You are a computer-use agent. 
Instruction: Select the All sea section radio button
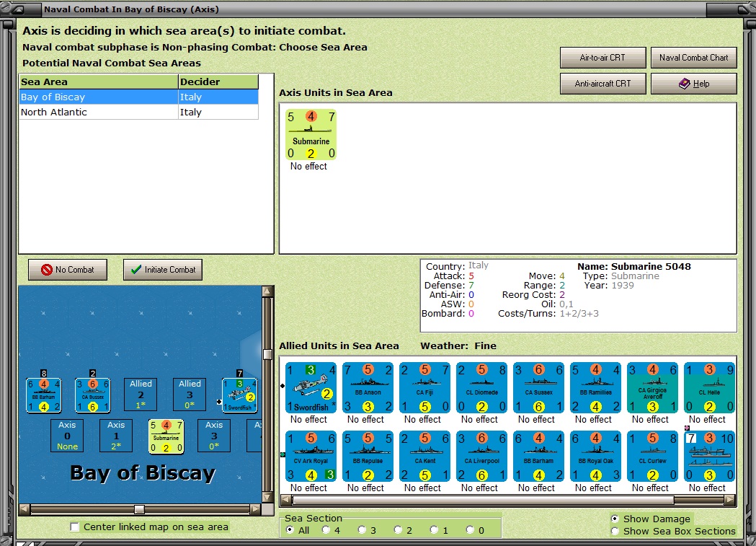tap(290, 530)
